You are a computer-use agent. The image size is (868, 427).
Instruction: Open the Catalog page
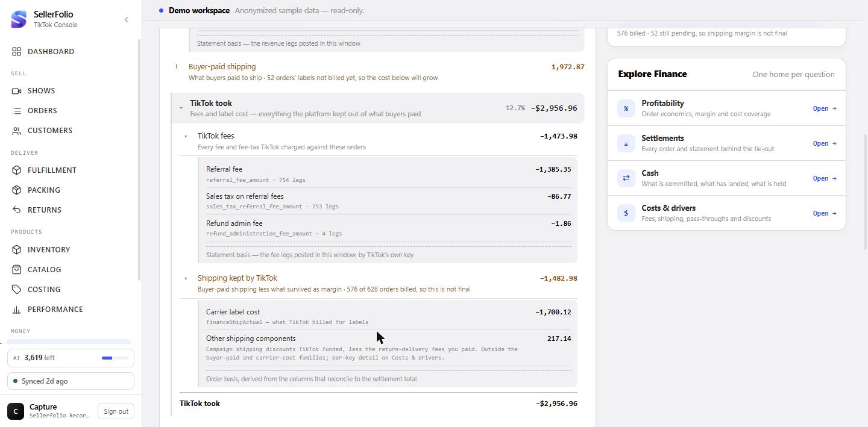(71, 270)
